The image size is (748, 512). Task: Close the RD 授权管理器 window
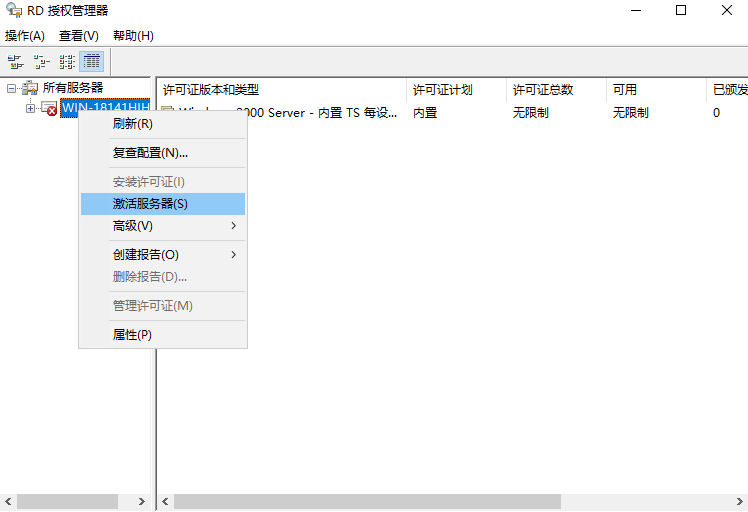[727, 10]
